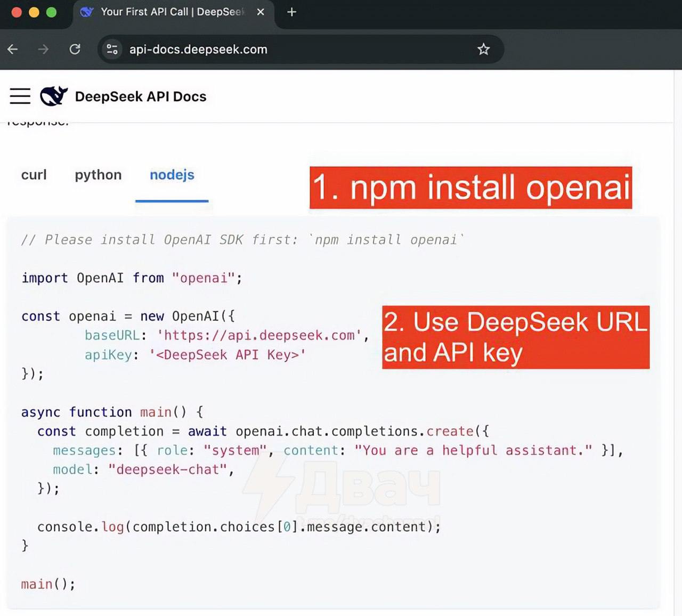Navigate forward with the arrow icon
The width and height of the screenshot is (682, 616).
pos(43,49)
